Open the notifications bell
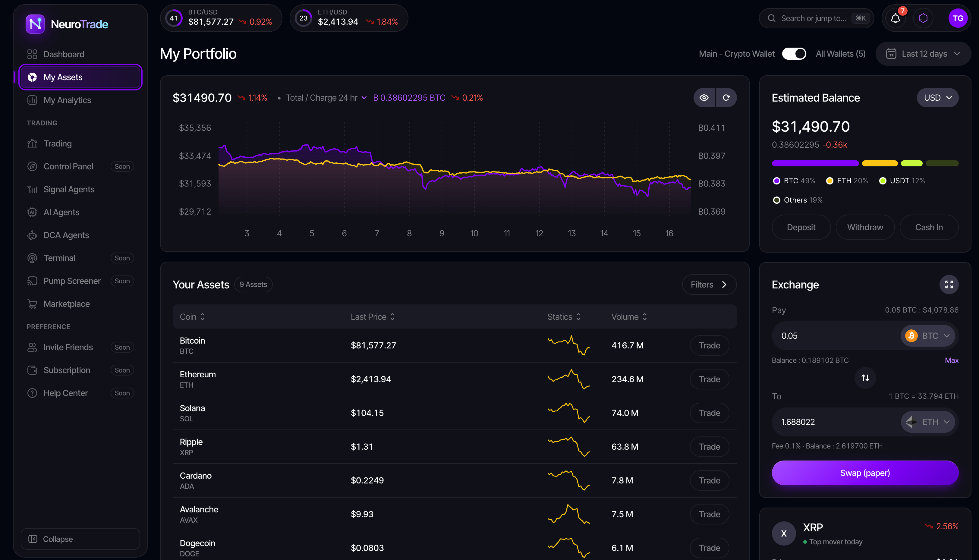This screenshot has height=560, width=979. click(x=896, y=18)
